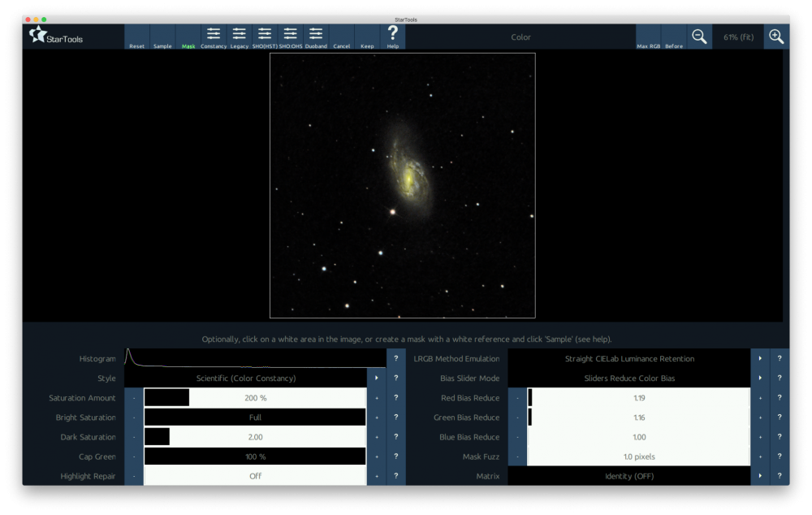Zoom in with the magnifier plus icon
This screenshot has height=515, width=812.
point(776,37)
